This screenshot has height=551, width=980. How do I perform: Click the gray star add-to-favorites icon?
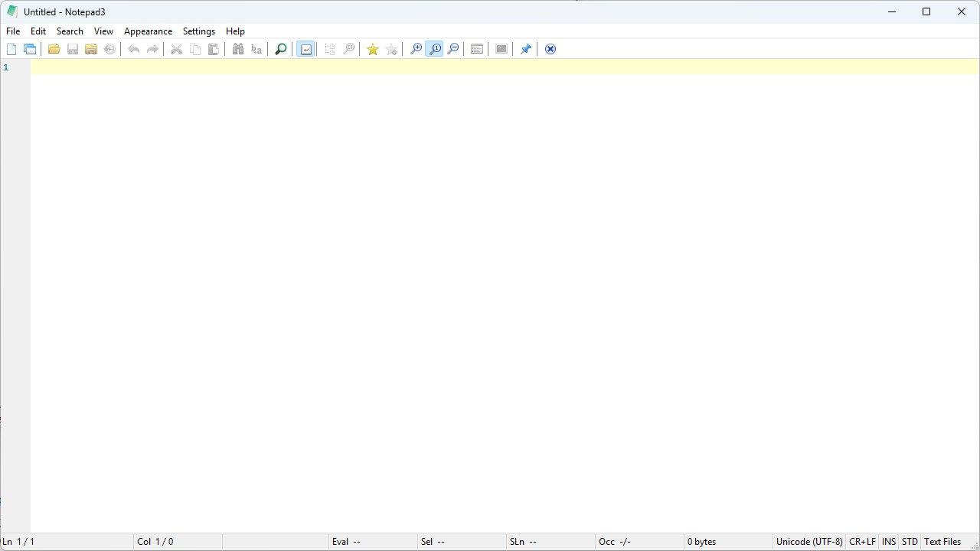(x=392, y=49)
